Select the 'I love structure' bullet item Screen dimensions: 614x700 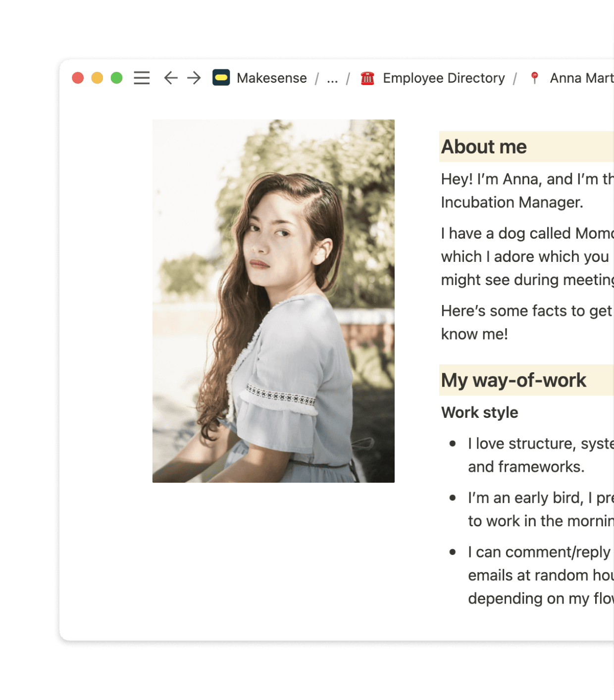[540, 455]
